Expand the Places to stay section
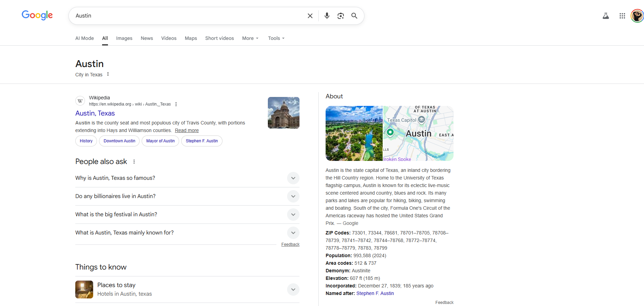This screenshot has height=306, width=644. point(293,289)
